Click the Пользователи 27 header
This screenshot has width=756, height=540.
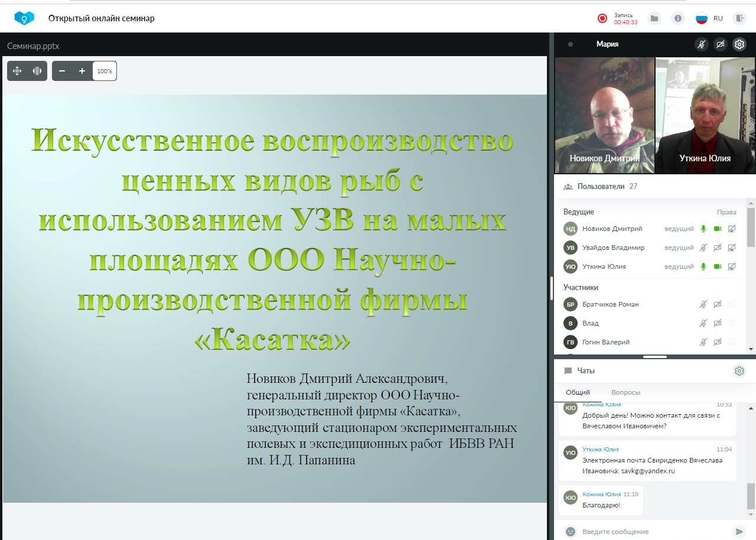607,187
